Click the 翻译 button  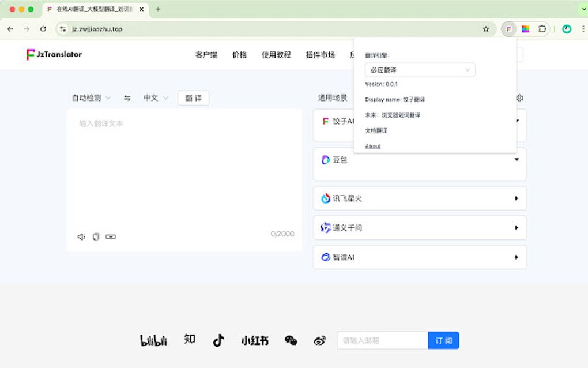193,98
